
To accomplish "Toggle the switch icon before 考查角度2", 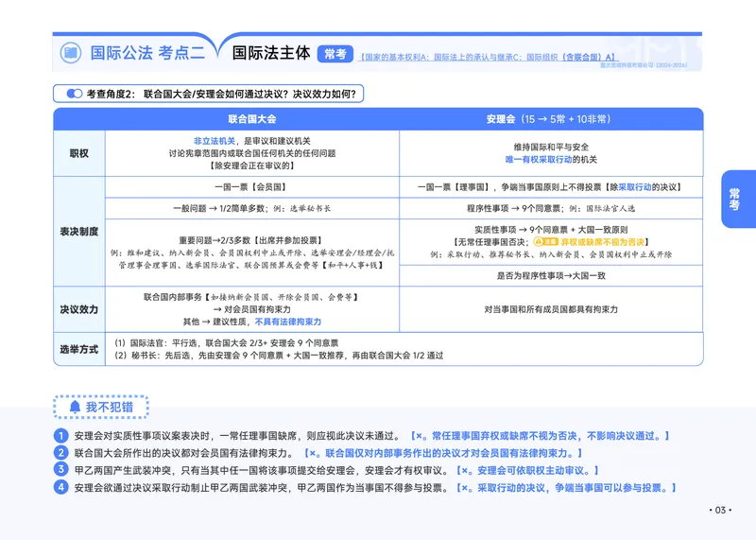I will click(x=75, y=94).
